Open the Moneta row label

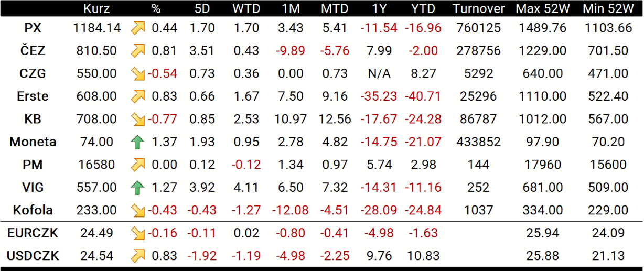tap(33, 142)
